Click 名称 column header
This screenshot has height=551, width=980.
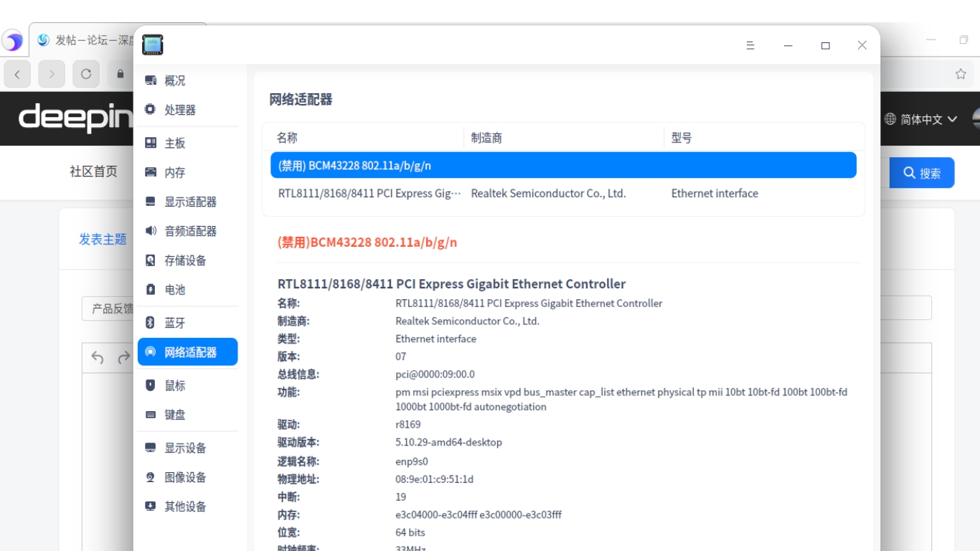(287, 138)
